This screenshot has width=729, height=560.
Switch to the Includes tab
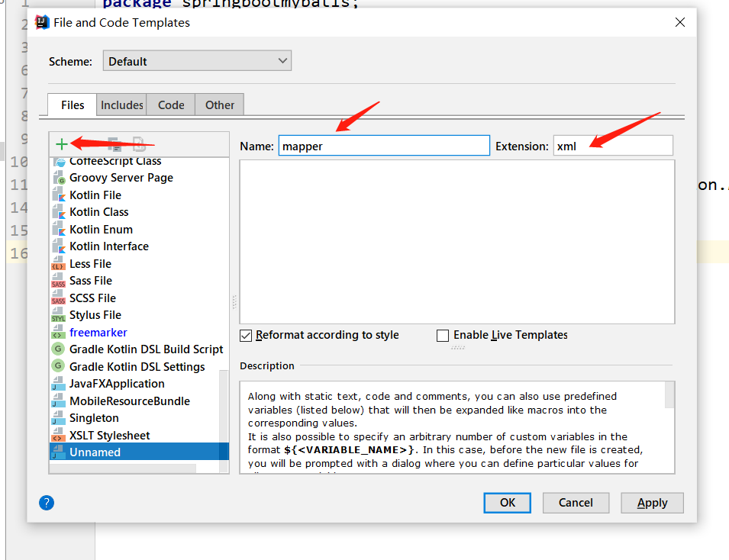pyautogui.click(x=122, y=105)
